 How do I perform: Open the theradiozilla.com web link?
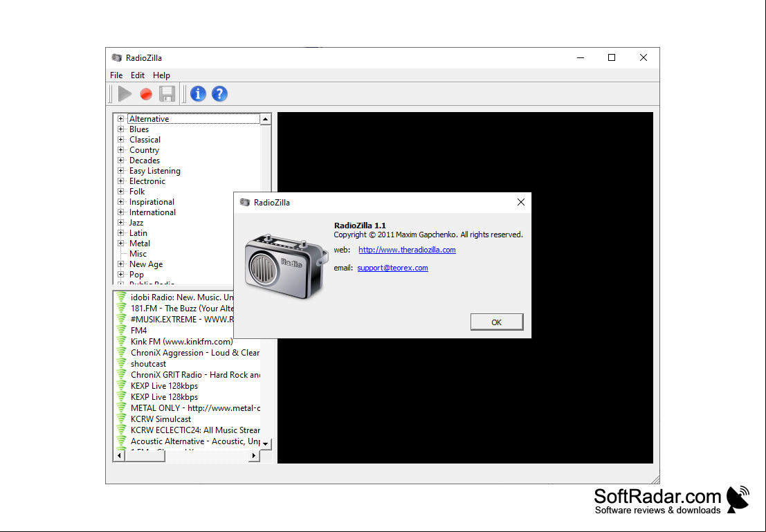[407, 250]
